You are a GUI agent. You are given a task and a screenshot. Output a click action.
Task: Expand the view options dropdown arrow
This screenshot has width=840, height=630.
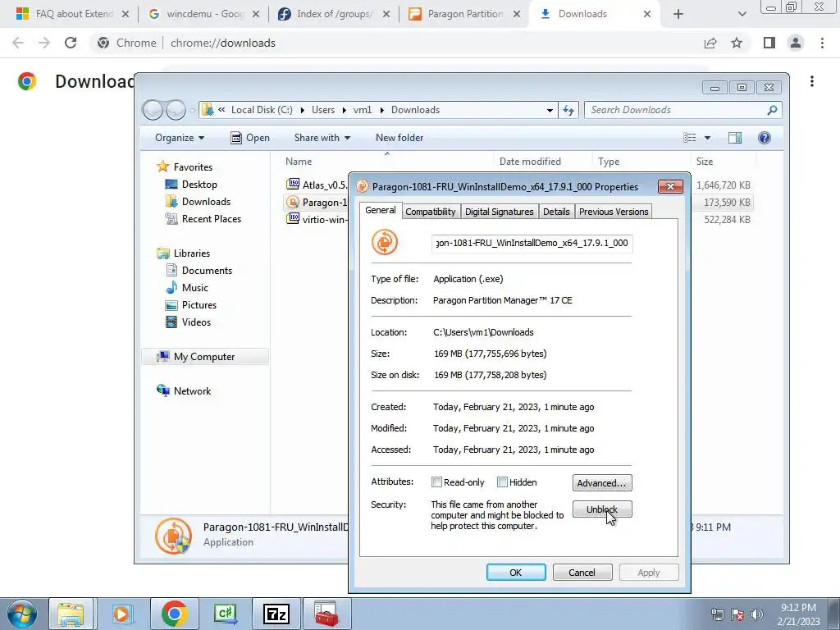point(707,138)
